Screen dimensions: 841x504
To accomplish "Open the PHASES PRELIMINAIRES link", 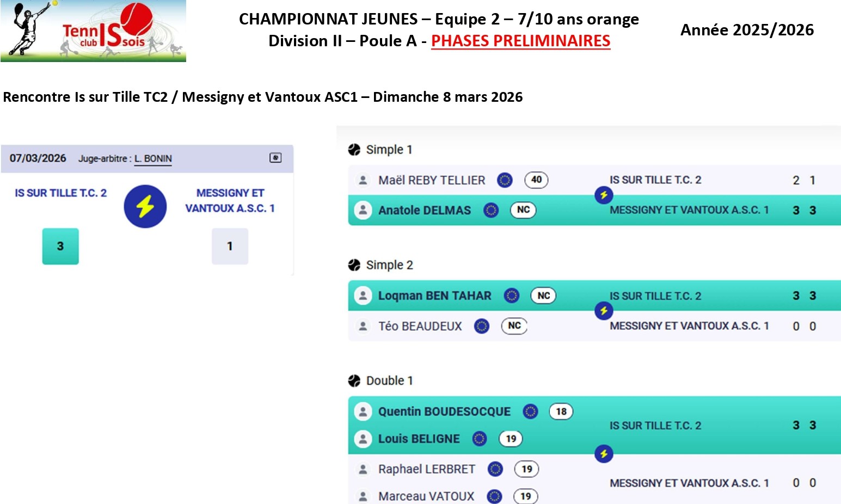I will (x=520, y=41).
